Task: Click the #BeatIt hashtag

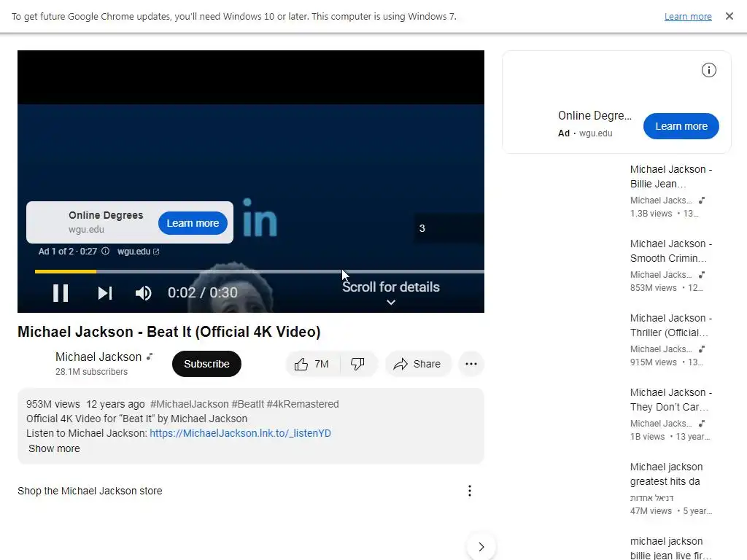Action: point(248,404)
